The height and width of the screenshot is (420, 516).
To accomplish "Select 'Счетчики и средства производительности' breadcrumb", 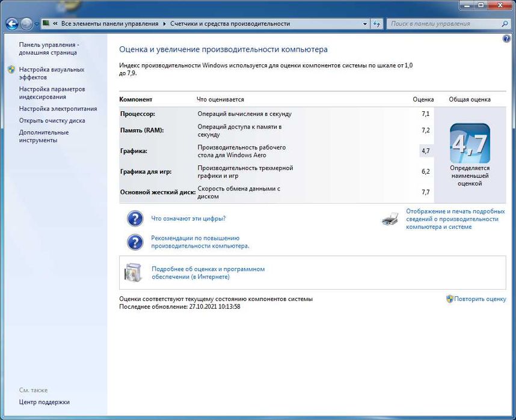I will [x=230, y=23].
